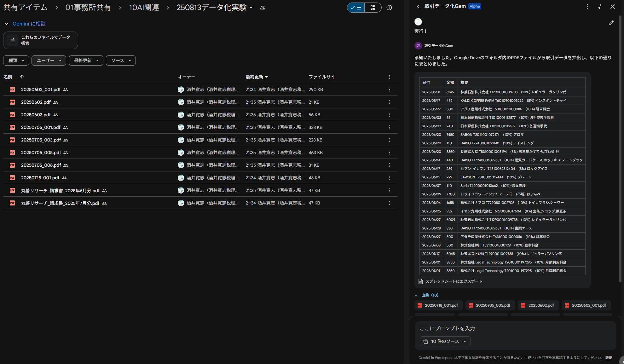The image size is (624, 364).
Task: Close the Gem side panel
Action: (613, 7)
